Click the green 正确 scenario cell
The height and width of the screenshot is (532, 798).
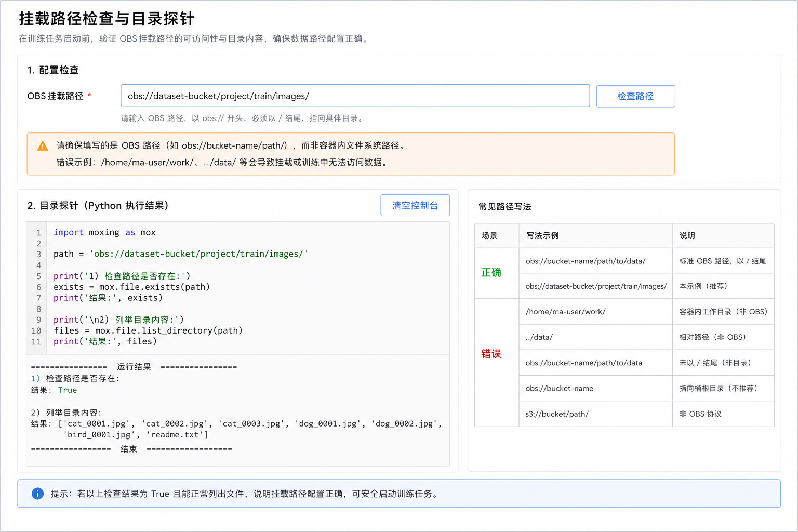tap(497, 273)
